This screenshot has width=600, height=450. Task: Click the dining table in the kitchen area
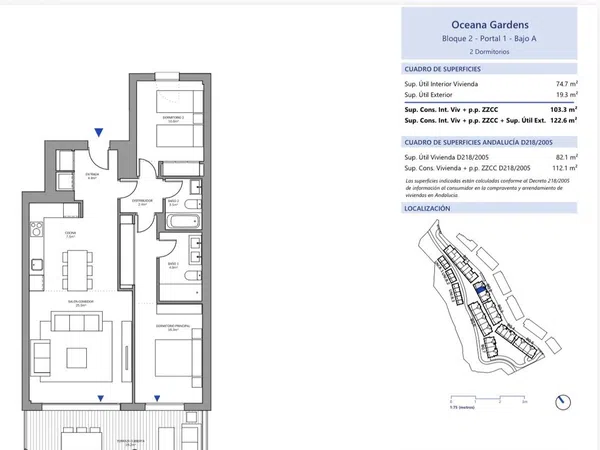point(77,270)
